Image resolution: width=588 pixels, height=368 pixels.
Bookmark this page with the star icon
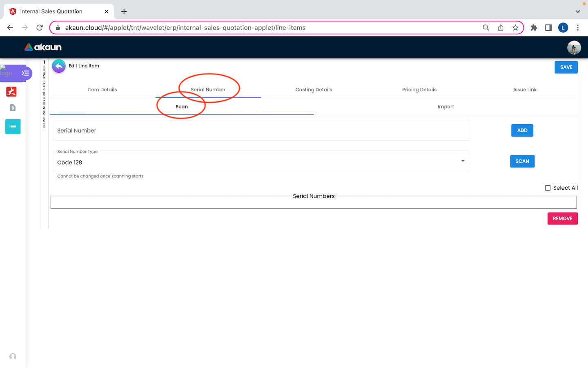tap(515, 28)
